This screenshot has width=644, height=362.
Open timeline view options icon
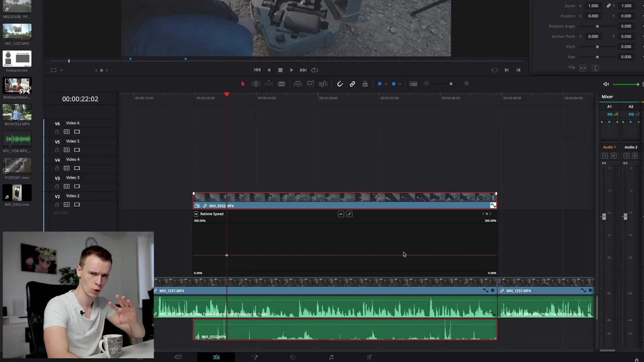coord(413,84)
